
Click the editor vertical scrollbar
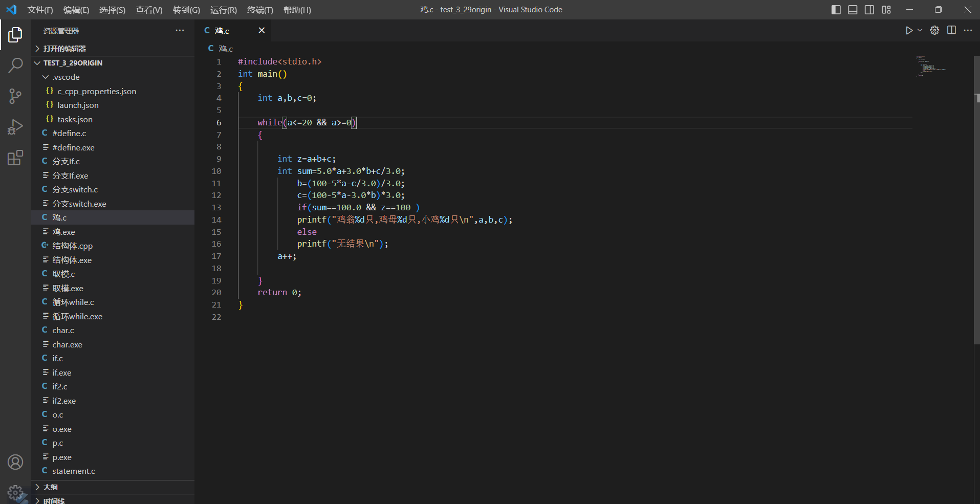[976, 200]
